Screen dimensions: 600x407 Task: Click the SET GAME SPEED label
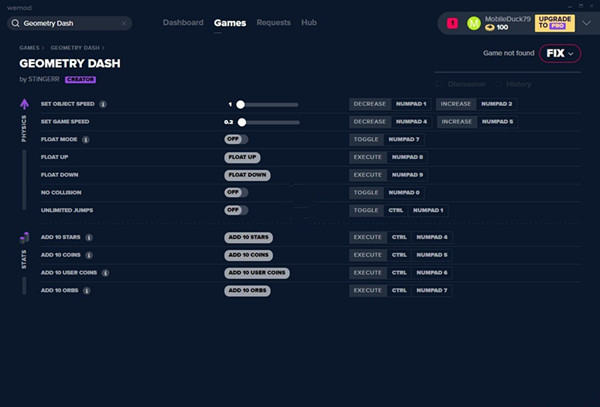(x=65, y=122)
